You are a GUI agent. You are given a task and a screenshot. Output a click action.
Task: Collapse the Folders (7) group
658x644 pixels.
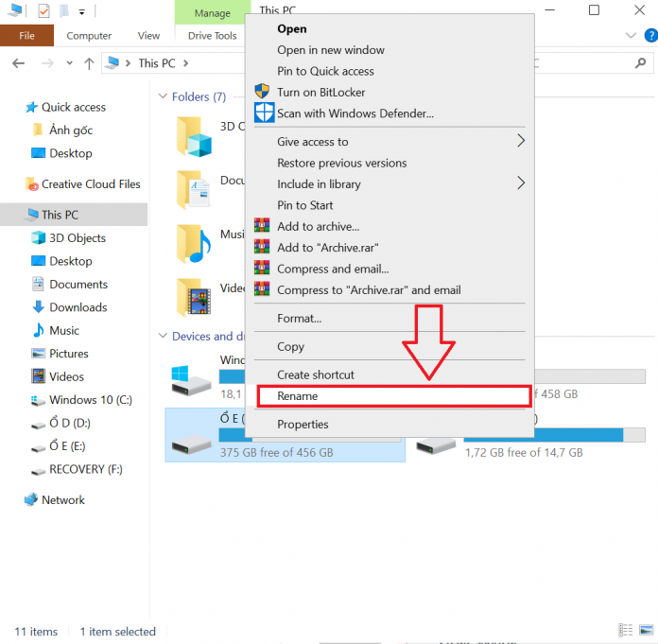162,97
